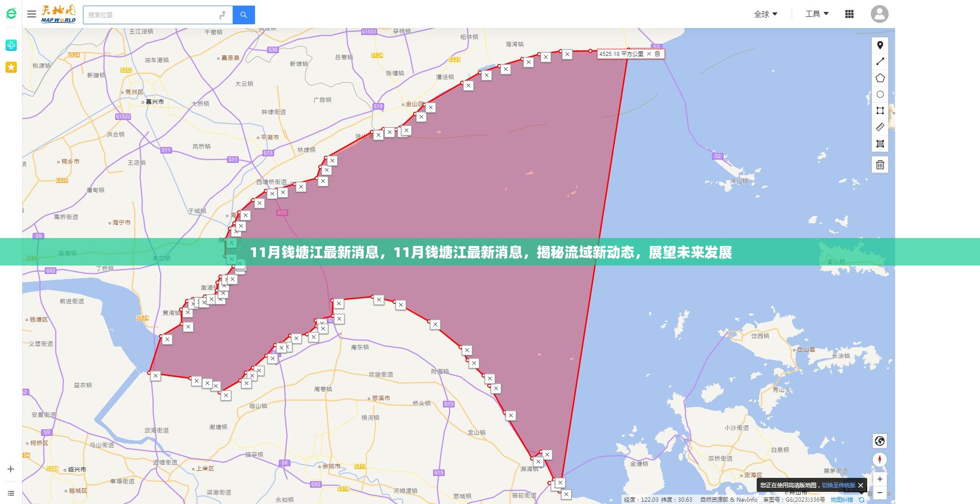980x504 pixels.
Task: Click the 切换至传统版 link
Action: (838, 485)
